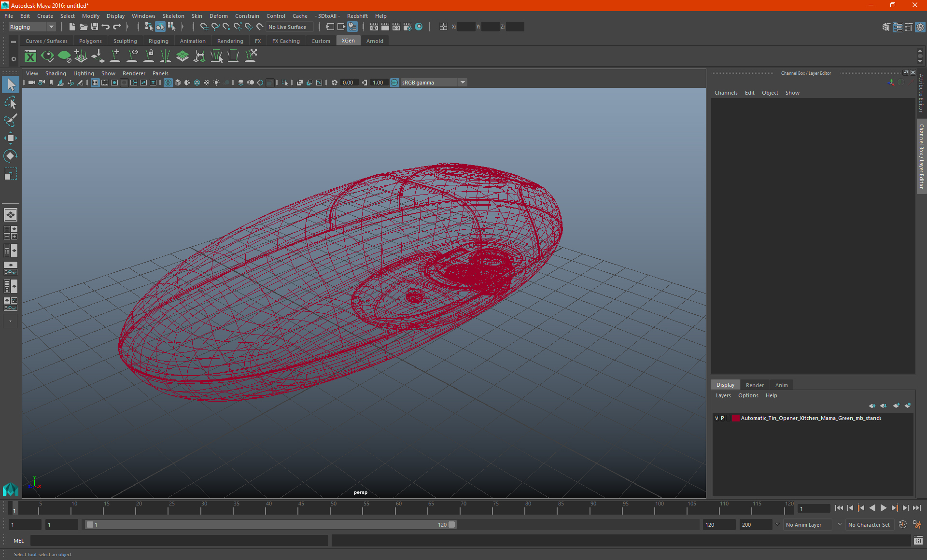Create new empty display layer
This screenshot has width=927, height=560.
point(897,406)
